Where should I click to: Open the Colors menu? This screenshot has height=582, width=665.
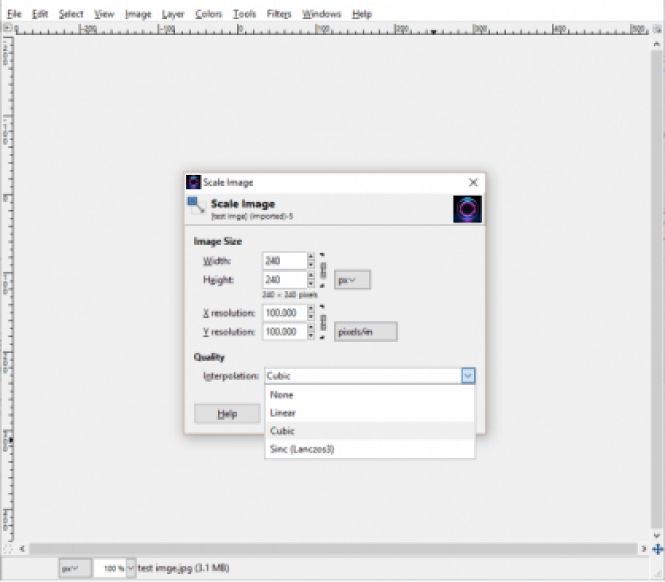click(x=208, y=14)
